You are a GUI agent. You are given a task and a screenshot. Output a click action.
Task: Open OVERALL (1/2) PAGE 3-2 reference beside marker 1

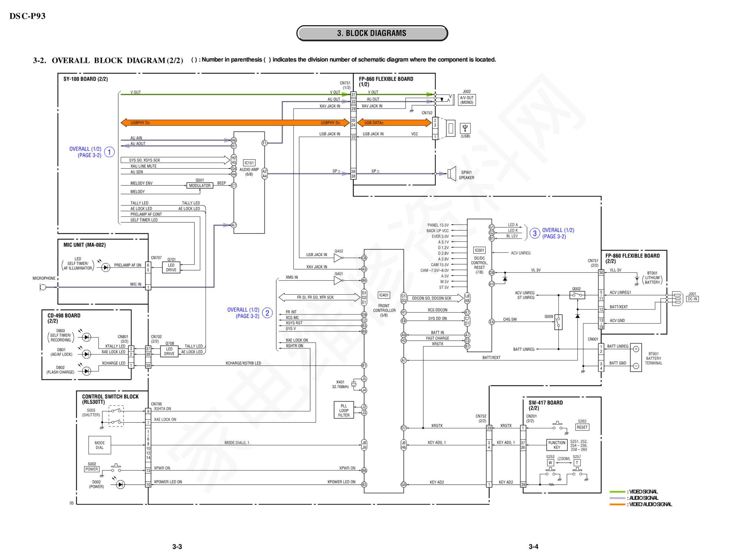(x=85, y=152)
